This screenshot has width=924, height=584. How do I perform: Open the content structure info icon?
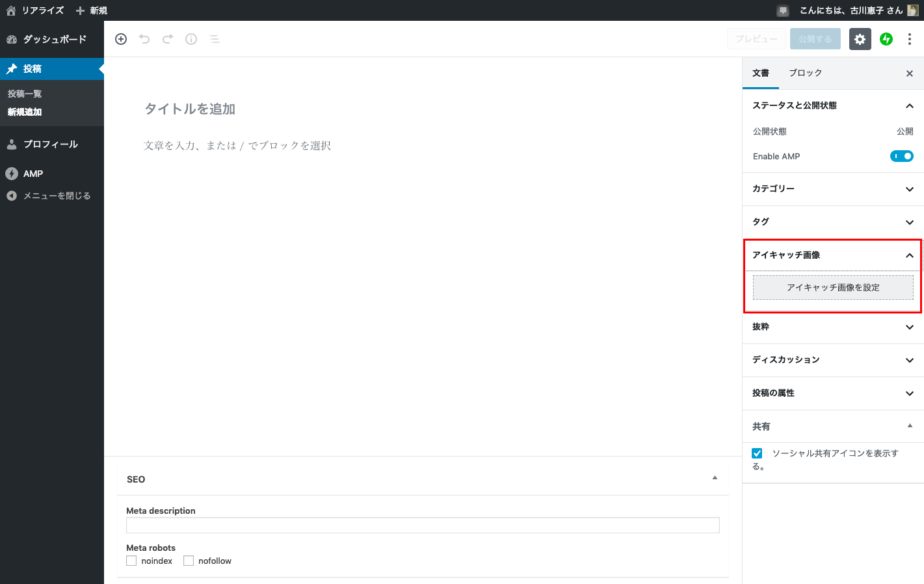191,39
